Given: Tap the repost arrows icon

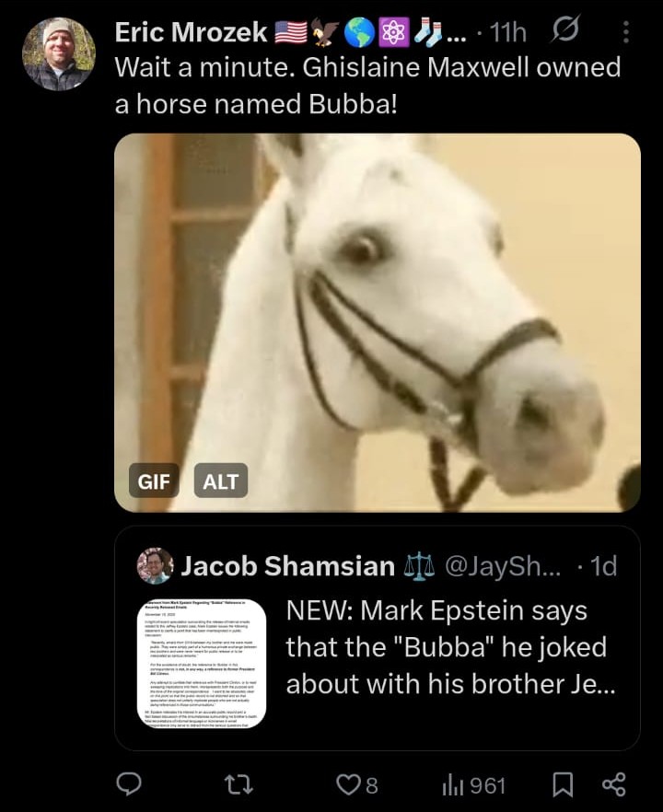Looking at the screenshot, I should [241, 784].
